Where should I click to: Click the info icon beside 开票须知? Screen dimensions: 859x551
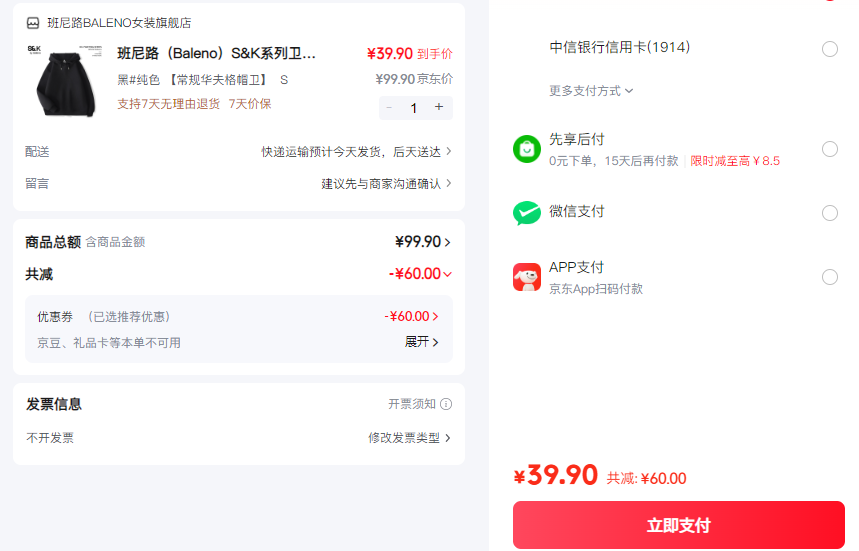pos(446,404)
